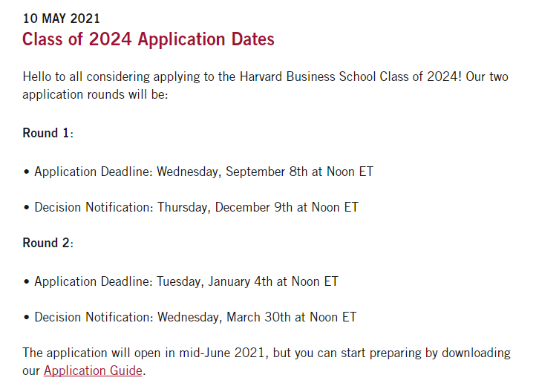Click the text 'January 4th'
539x392 pixels.
(240, 281)
